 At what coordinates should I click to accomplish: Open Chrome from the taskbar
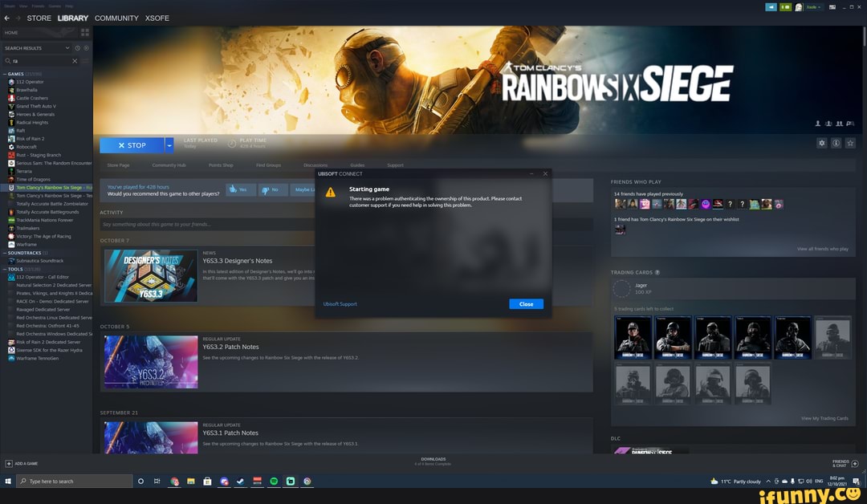pos(174,482)
